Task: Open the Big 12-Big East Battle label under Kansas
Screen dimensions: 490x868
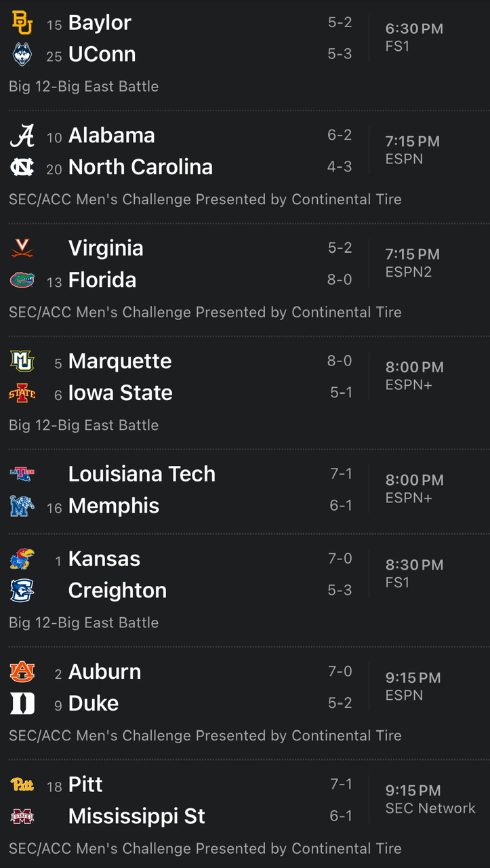Action: 84,623
